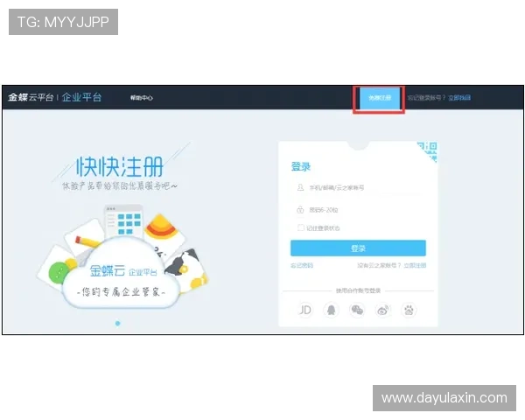Select the blue carousel indicator dot
The height and width of the screenshot is (420, 525).
pos(117,323)
